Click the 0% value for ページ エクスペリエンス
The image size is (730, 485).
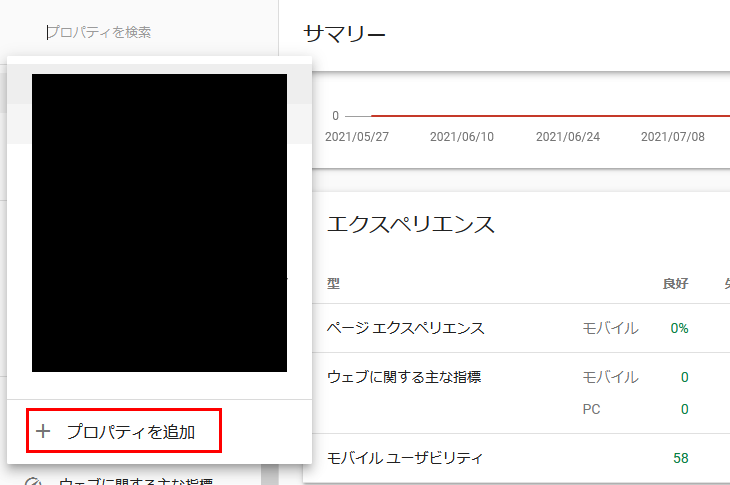[679, 328]
